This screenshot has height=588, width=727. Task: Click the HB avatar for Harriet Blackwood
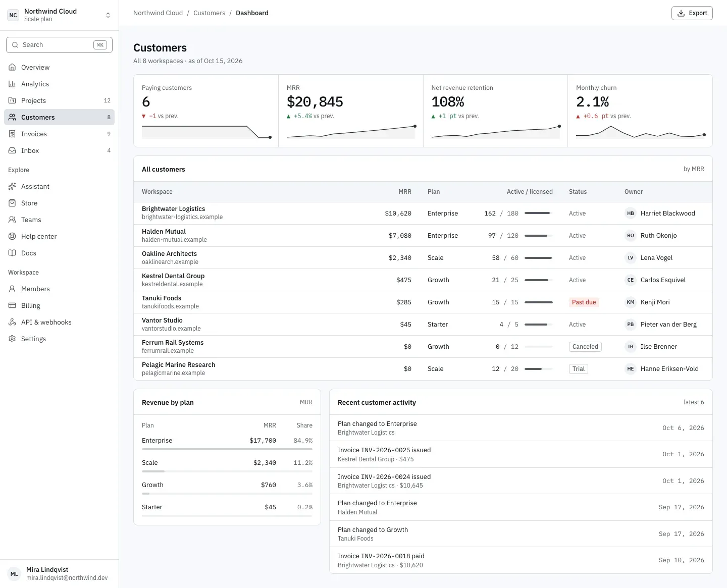point(631,213)
